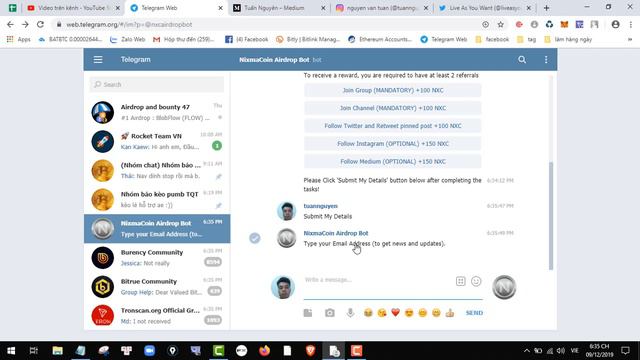This screenshot has width=640, height=360.
Task: Open the chat options three-dot menu
Action: [546, 60]
